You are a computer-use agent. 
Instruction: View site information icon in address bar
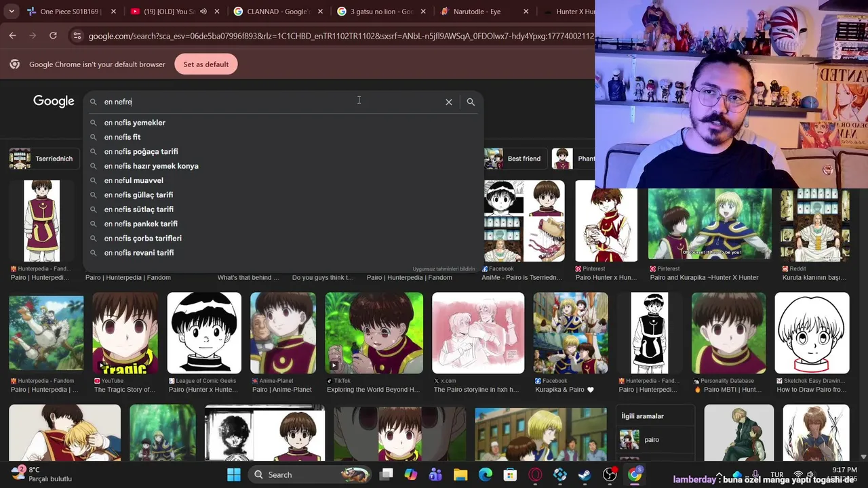pyautogui.click(x=77, y=36)
